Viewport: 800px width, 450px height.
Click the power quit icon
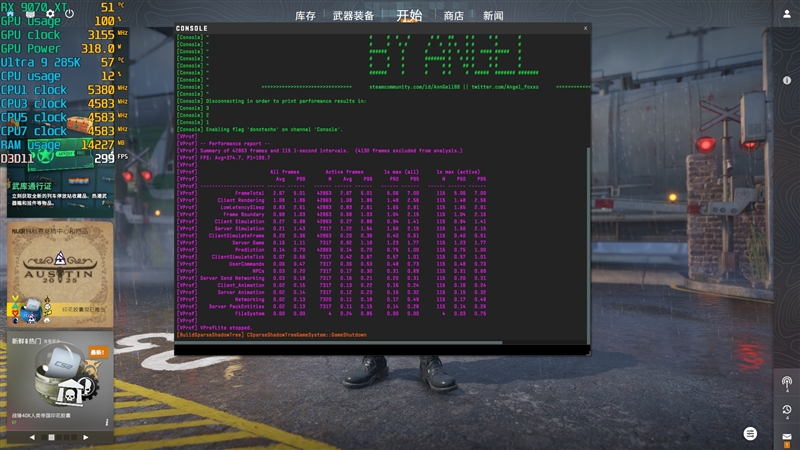click(x=69, y=14)
